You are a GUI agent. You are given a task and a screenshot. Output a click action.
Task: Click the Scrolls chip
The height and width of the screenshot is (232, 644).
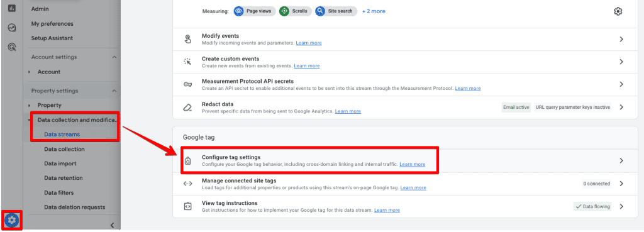295,11
